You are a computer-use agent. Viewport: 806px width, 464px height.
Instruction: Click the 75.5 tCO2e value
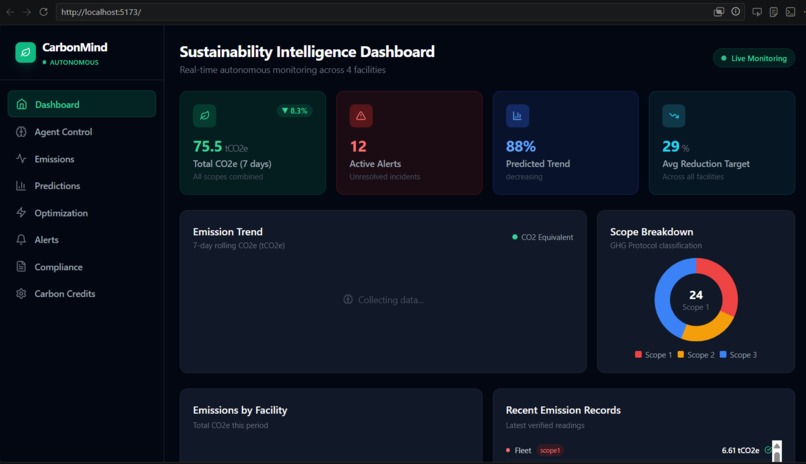coord(221,146)
